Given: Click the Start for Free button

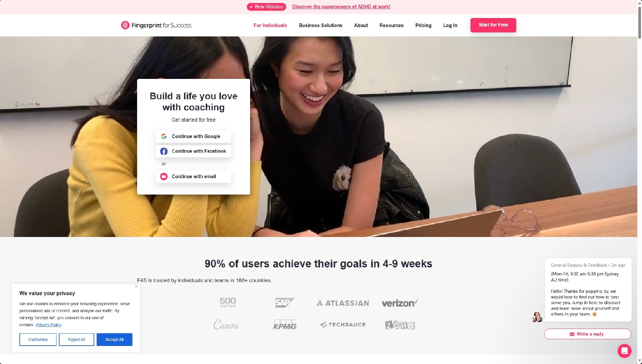Looking at the screenshot, I should (x=493, y=25).
